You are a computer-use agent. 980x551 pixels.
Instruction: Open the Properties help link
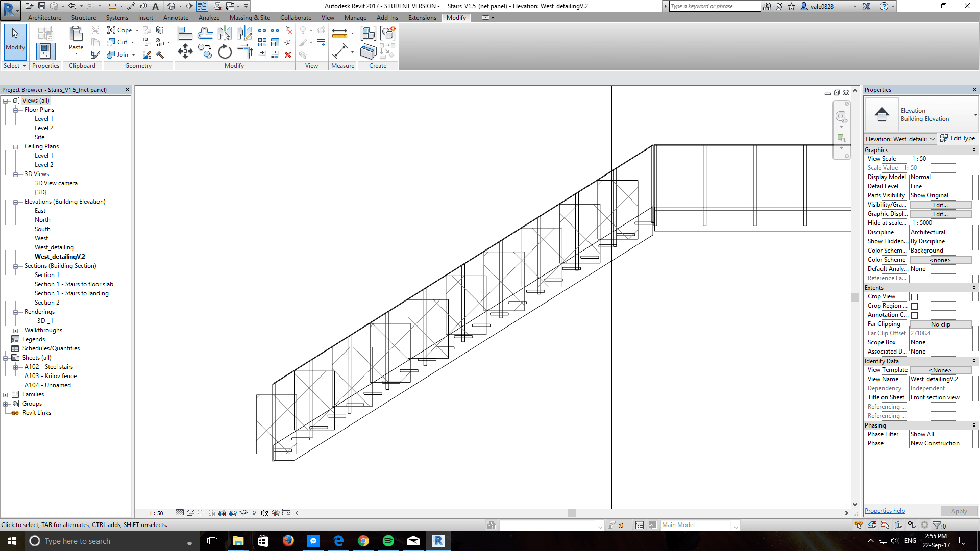click(x=884, y=511)
